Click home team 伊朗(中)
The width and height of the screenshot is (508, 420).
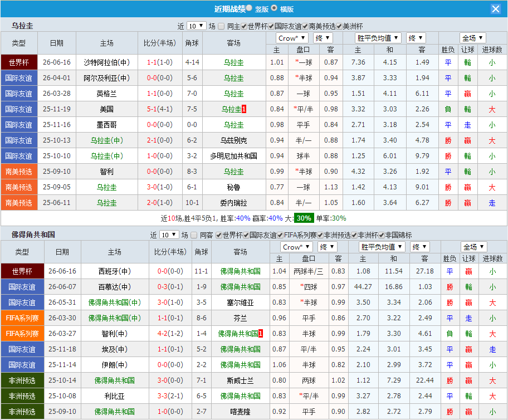[115, 365]
